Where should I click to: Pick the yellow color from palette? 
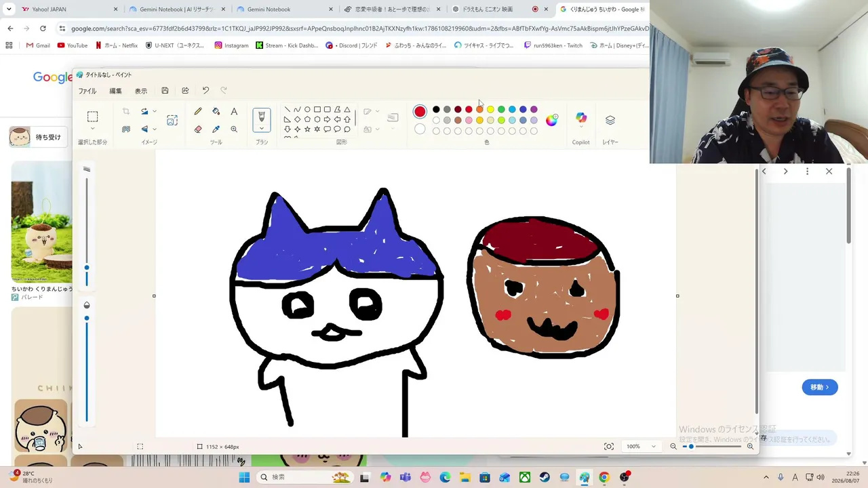click(490, 109)
